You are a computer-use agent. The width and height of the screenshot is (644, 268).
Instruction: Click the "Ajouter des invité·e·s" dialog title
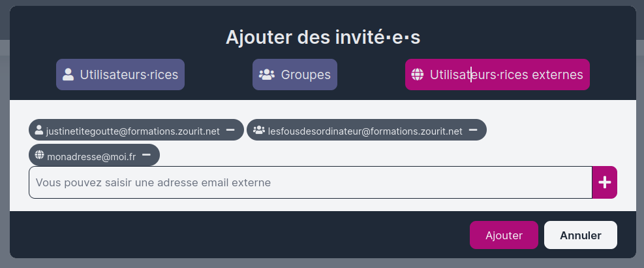coord(322,37)
